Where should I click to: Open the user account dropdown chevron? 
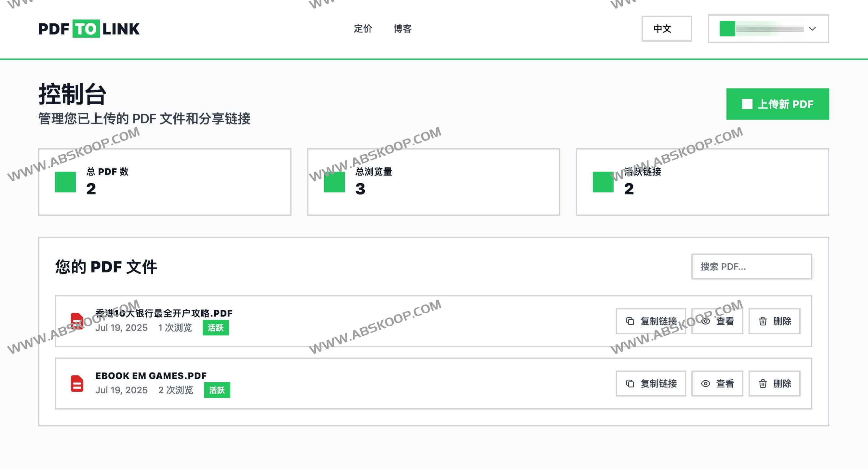point(812,29)
